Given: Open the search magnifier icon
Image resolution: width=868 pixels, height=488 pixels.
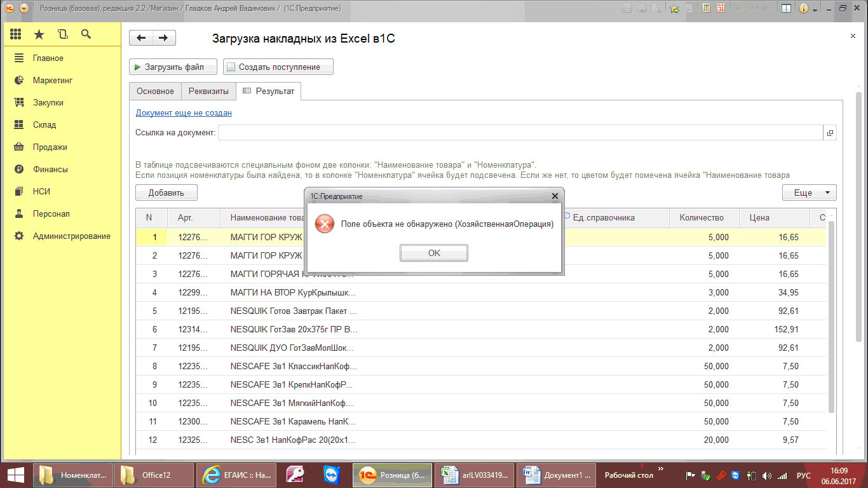Looking at the screenshot, I should point(86,34).
